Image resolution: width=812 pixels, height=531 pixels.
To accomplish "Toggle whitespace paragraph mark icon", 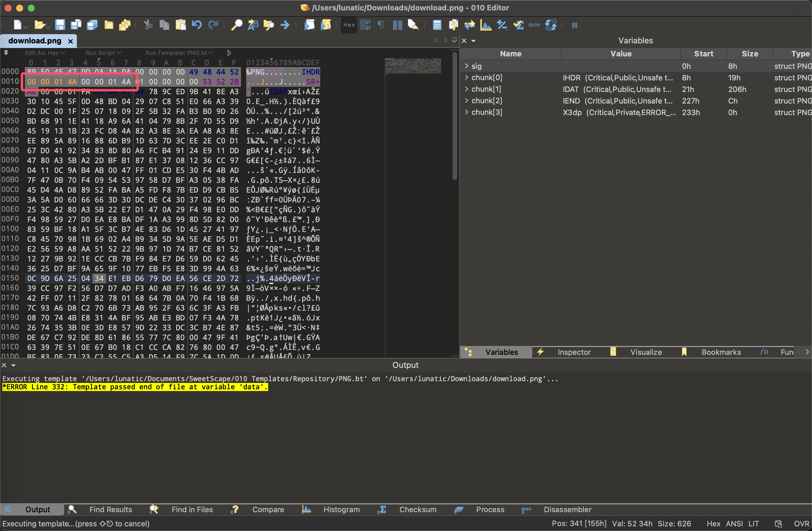I will tap(381, 25).
